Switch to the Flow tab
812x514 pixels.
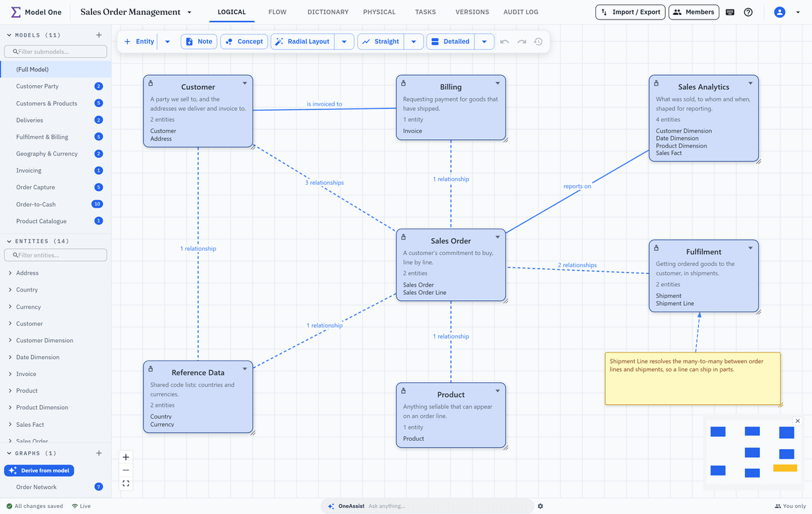click(x=277, y=12)
